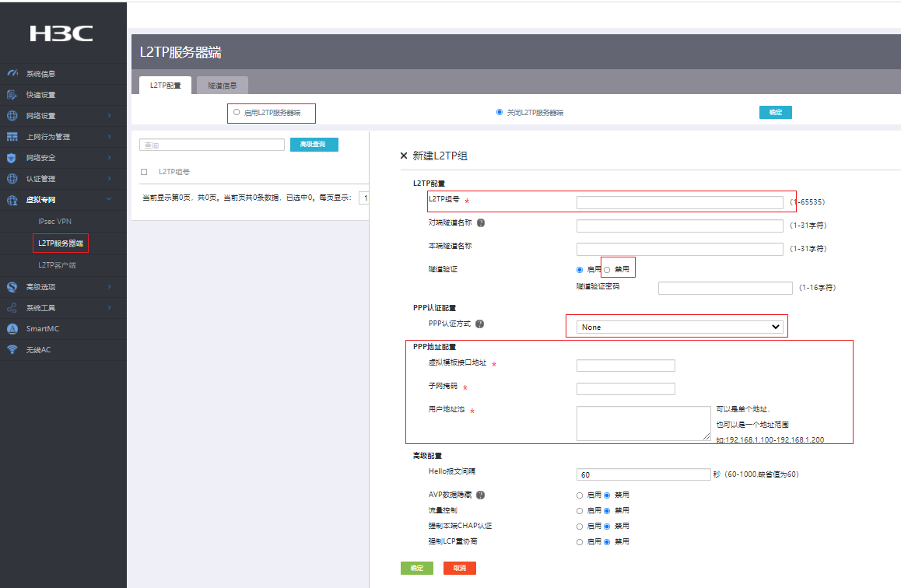Click the 虚拟模板接口地址 input field
Viewport: 901px width, 588px height.
pos(626,366)
